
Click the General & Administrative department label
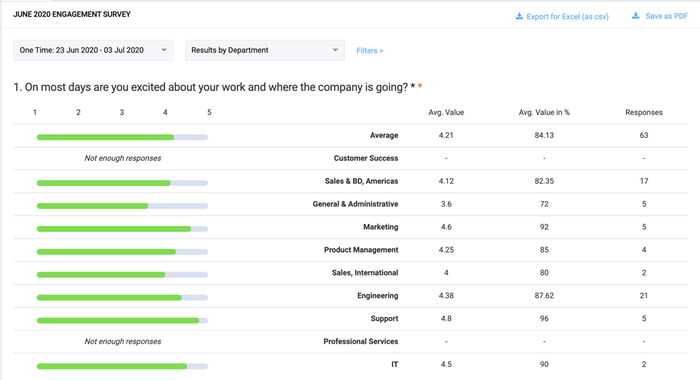[355, 204]
